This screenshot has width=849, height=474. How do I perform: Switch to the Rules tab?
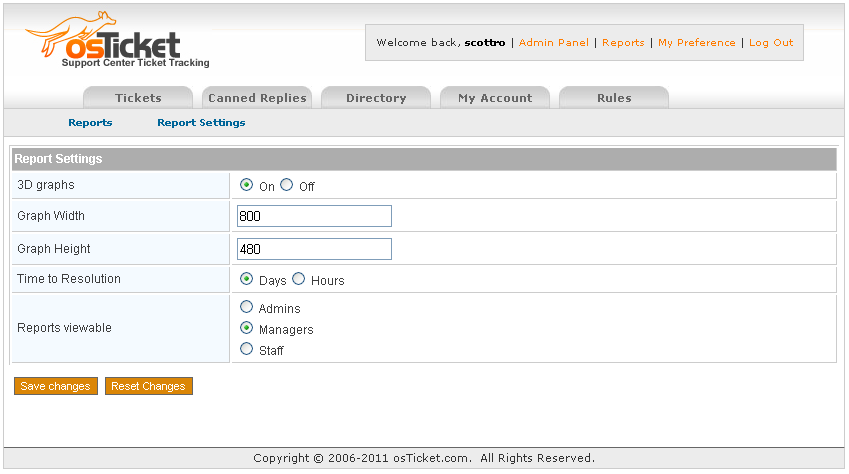point(614,98)
